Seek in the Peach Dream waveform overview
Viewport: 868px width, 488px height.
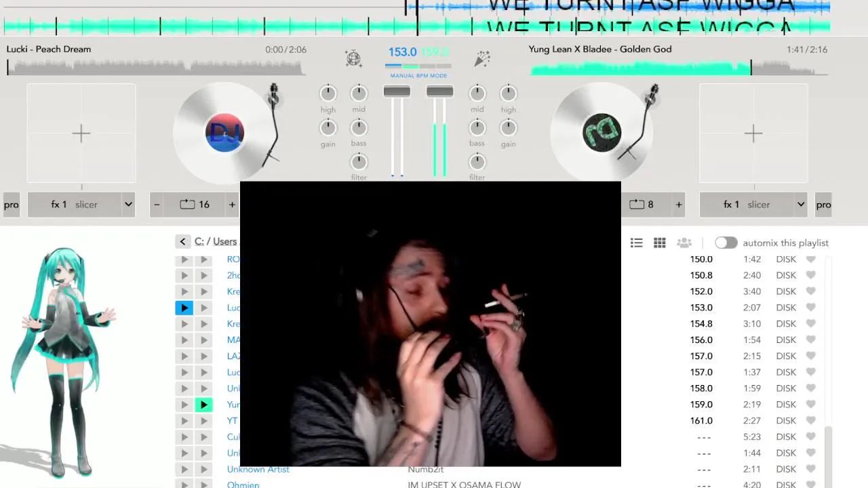pos(157,67)
